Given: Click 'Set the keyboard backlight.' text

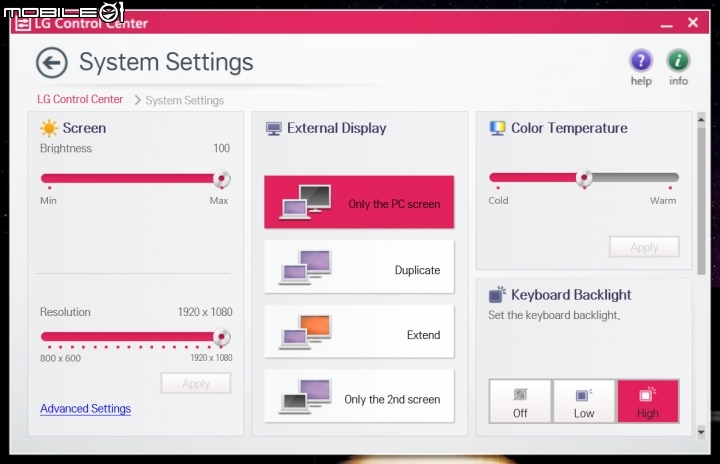Looking at the screenshot, I should coord(554,315).
